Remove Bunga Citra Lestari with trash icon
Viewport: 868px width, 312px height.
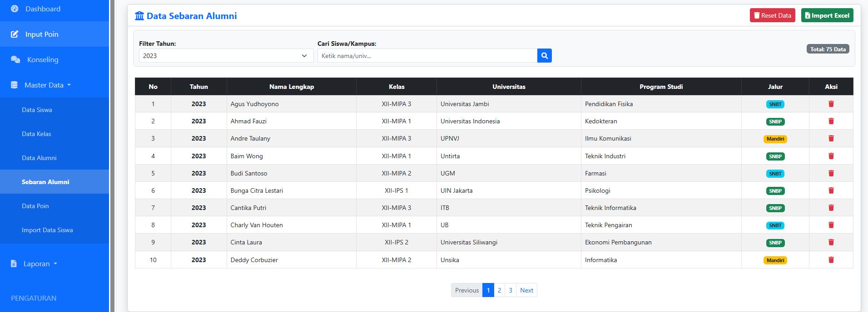[831, 190]
